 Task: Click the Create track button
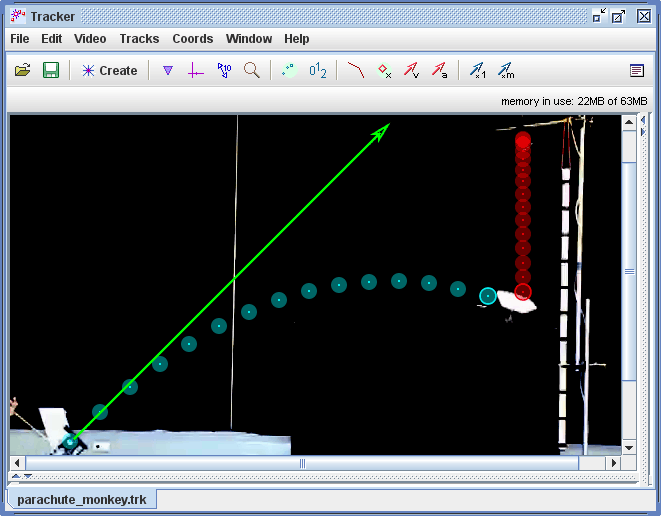(109, 71)
